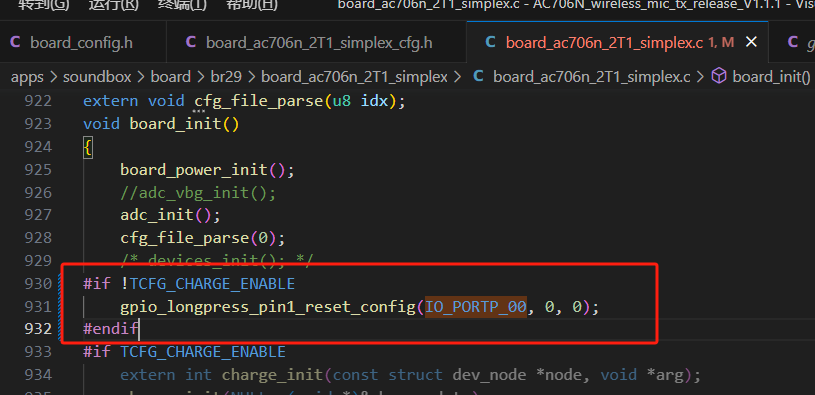Click line number 932 in gutter

pos(38,329)
